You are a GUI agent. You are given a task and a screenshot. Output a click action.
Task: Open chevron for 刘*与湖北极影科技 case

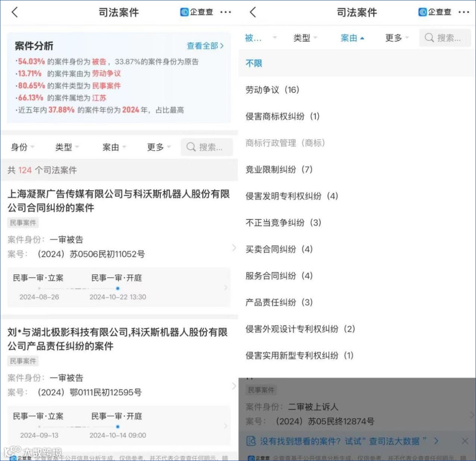234,386
